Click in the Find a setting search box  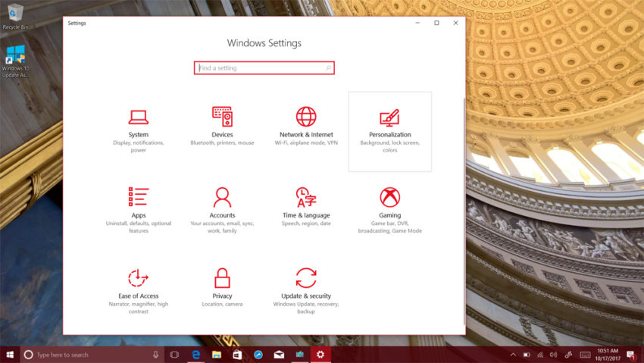tap(264, 67)
